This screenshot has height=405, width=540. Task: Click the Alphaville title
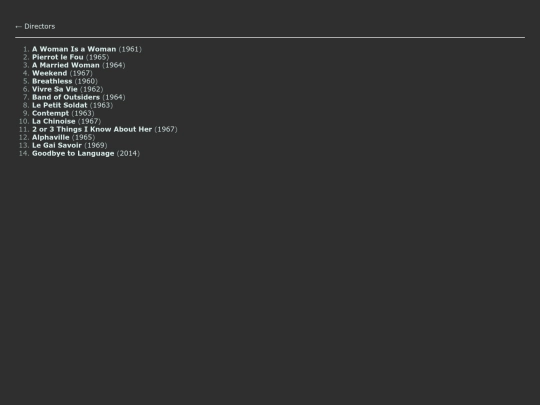[51, 137]
